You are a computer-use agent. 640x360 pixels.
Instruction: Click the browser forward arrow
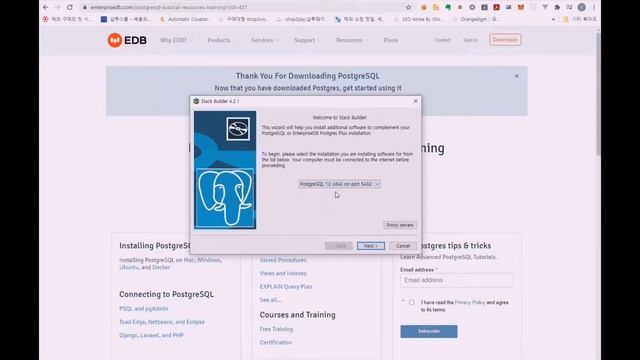(x=58, y=7)
